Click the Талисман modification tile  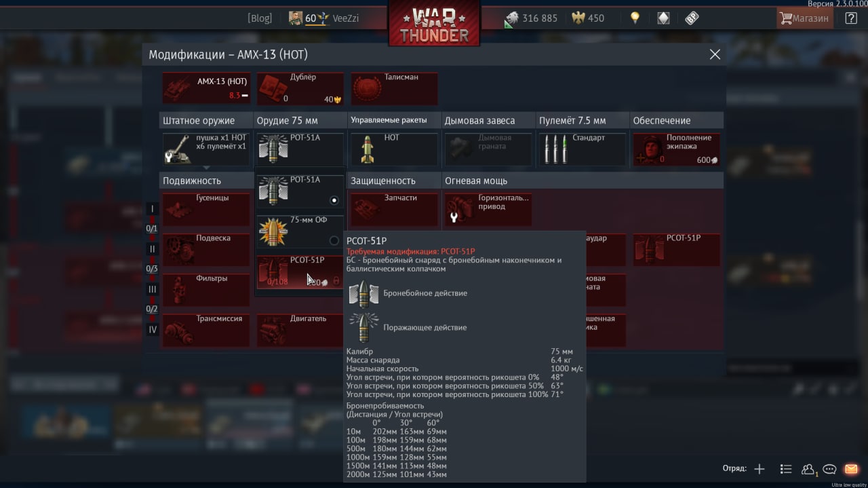pyautogui.click(x=394, y=88)
